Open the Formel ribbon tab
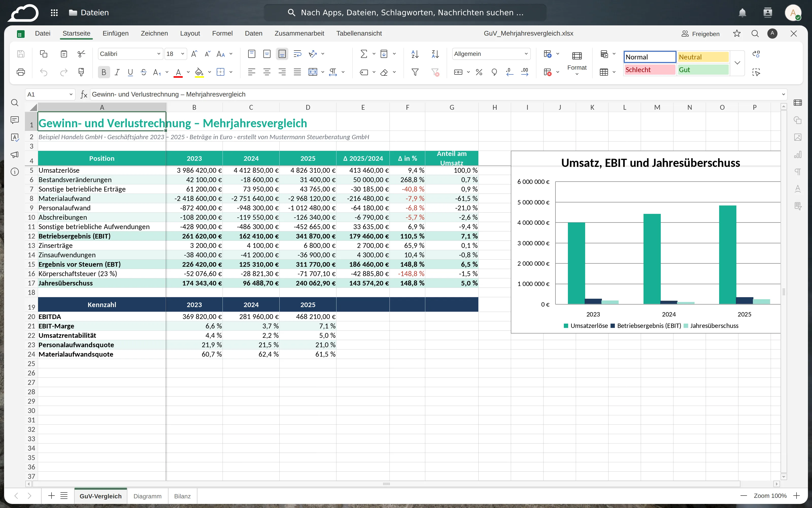 tap(222, 33)
